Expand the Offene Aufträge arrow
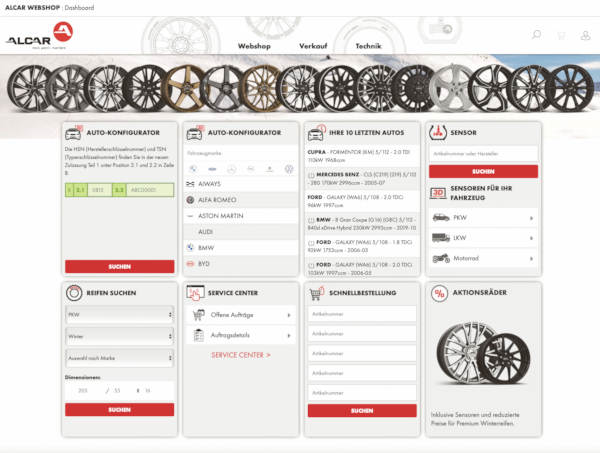600x453 pixels. [x=289, y=315]
